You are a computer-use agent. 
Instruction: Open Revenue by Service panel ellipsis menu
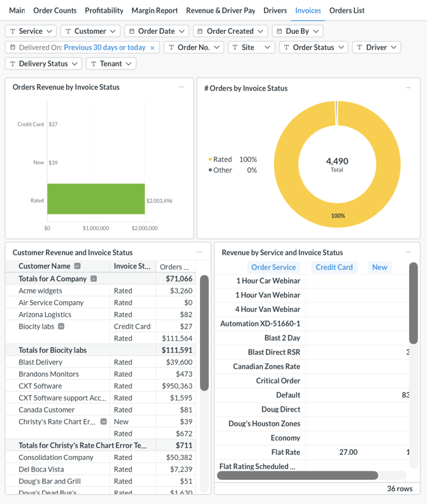[x=409, y=252]
